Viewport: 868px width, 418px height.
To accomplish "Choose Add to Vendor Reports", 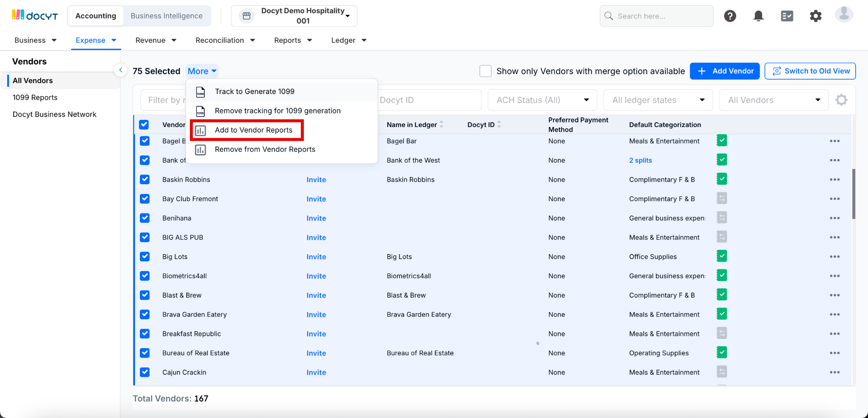I will (x=253, y=130).
